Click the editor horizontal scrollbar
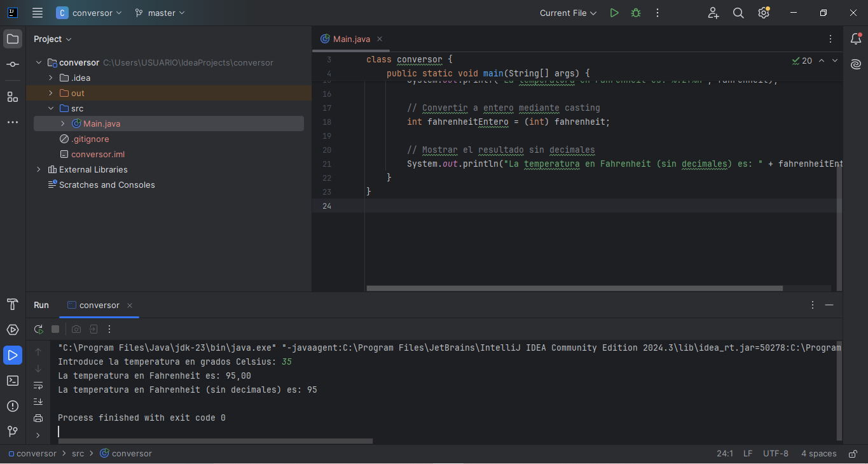Image resolution: width=868 pixels, height=464 pixels. tap(574, 288)
